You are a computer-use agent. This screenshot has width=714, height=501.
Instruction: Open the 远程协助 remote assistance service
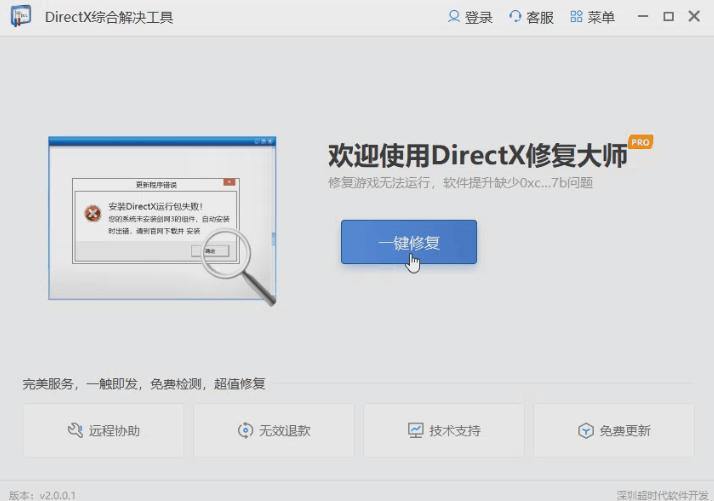(103, 431)
